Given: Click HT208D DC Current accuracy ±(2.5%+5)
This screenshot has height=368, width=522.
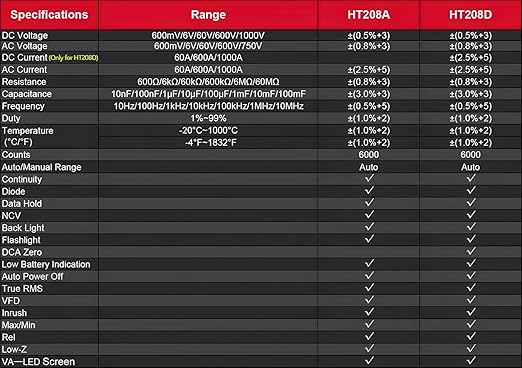Looking at the screenshot, I should pyautogui.click(x=470, y=58).
